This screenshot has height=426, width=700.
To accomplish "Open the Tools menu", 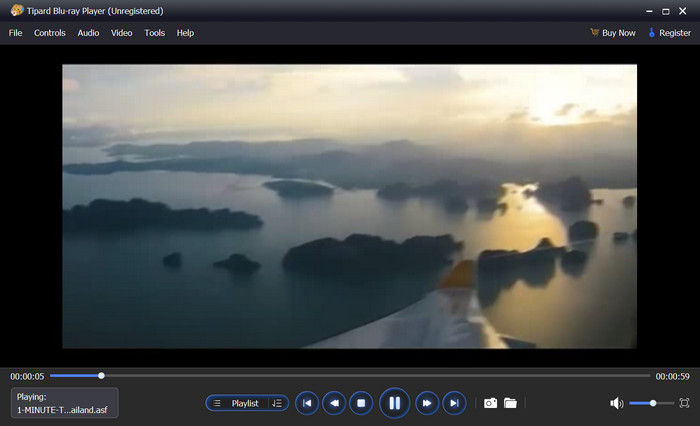I will 154,33.
